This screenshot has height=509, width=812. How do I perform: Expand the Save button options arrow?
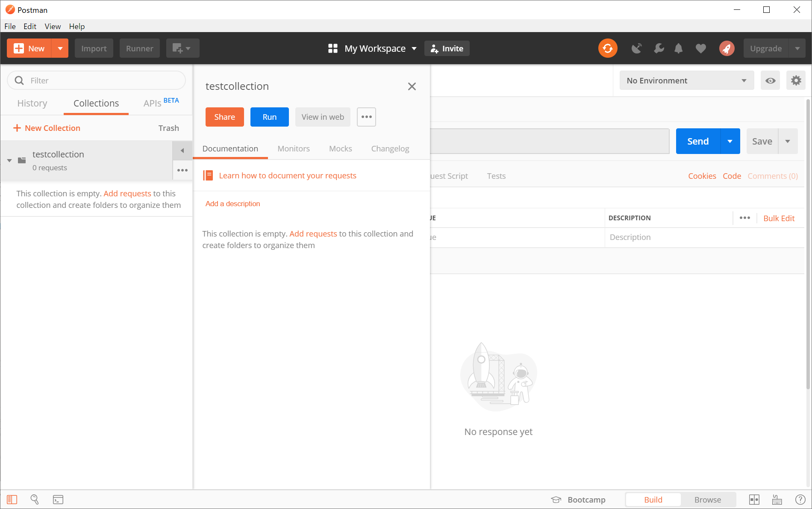(788, 141)
